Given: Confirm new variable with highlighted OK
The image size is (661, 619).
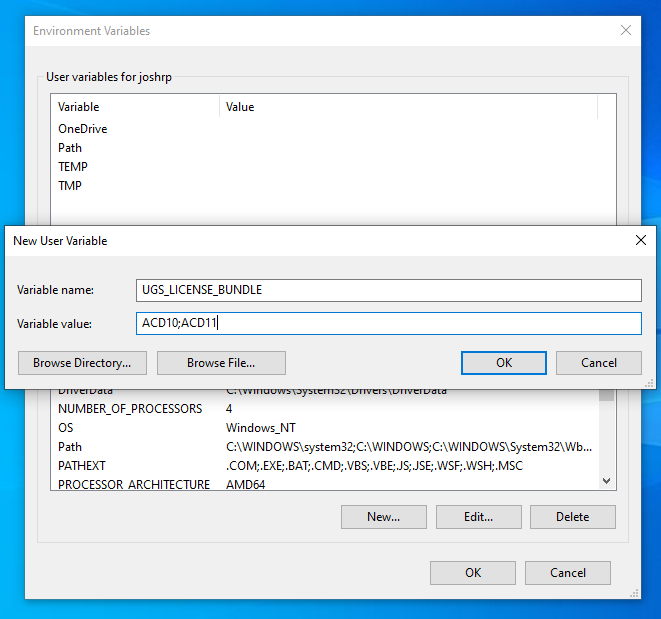Looking at the screenshot, I should (x=504, y=362).
